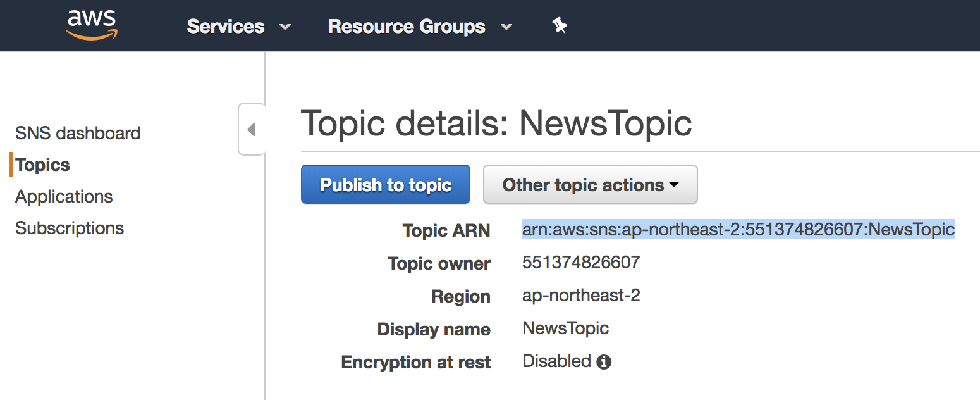Click the highlighted Topic ARN value

738,229
